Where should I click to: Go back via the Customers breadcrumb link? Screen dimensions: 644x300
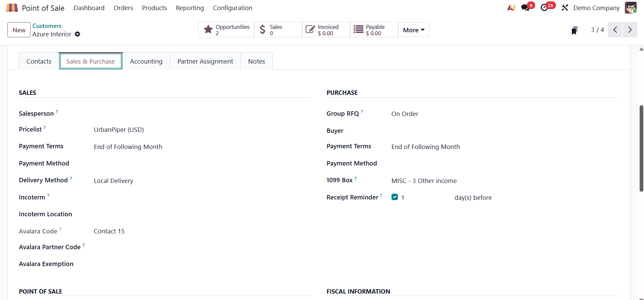pyautogui.click(x=47, y=26)
